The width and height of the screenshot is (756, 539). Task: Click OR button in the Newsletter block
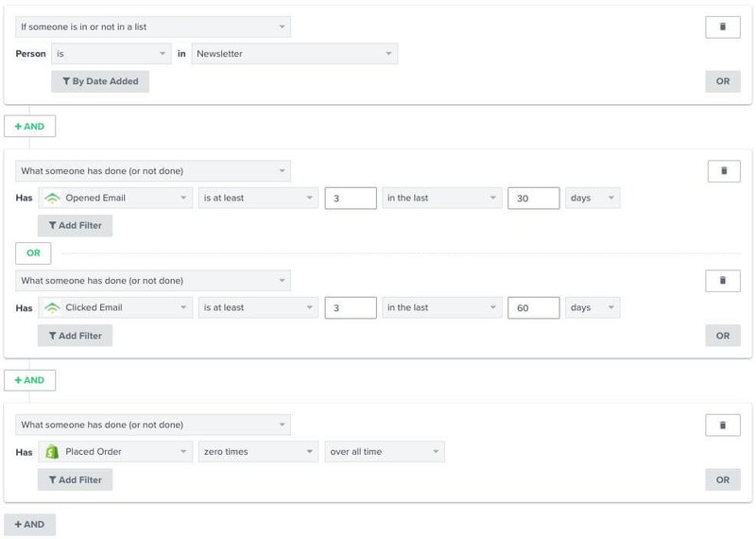coord(722,81)
